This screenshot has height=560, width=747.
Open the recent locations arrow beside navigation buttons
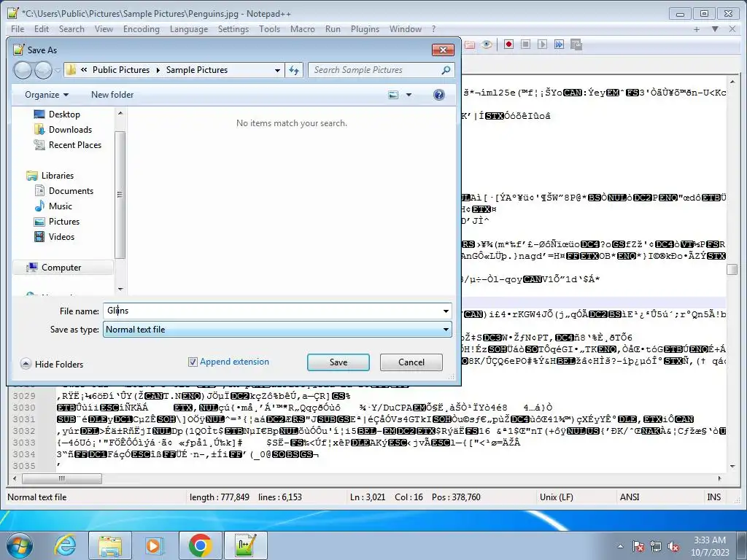tap(58, 71)
